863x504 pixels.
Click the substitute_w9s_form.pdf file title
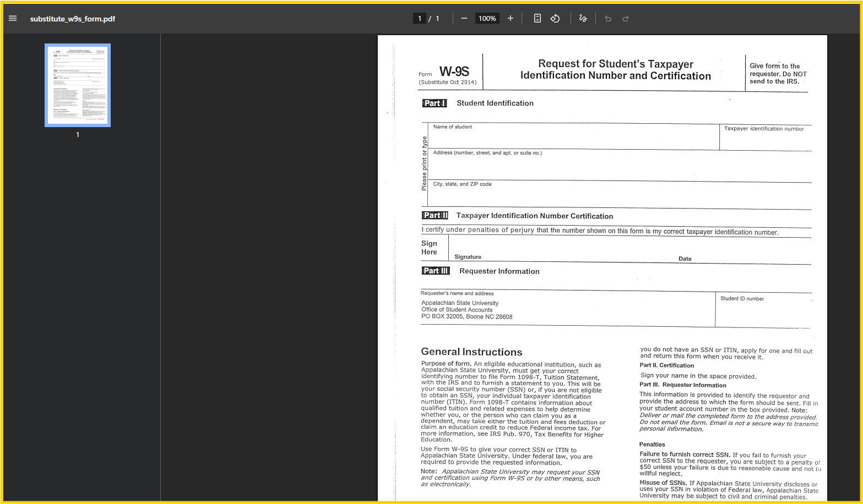[73, 19]
